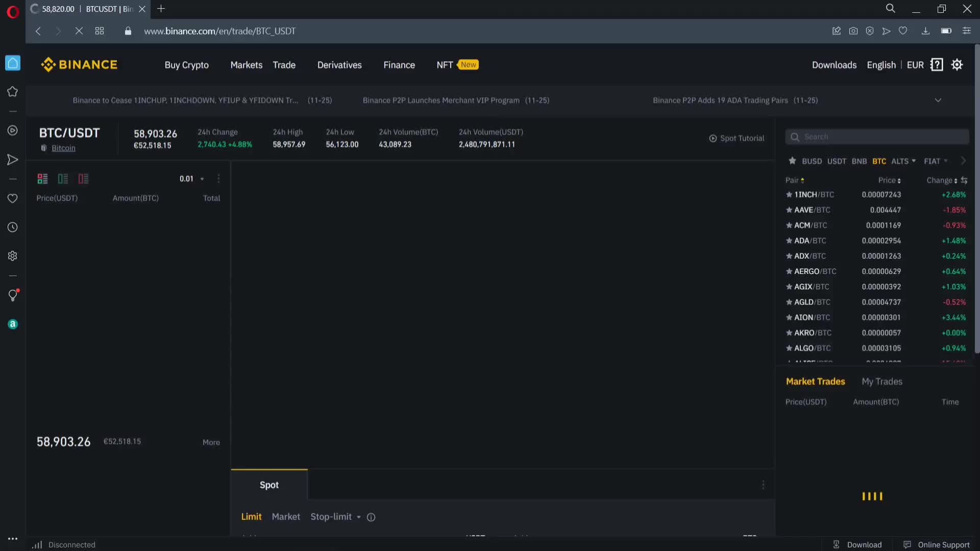Open the Finance menu

point(399,65)
